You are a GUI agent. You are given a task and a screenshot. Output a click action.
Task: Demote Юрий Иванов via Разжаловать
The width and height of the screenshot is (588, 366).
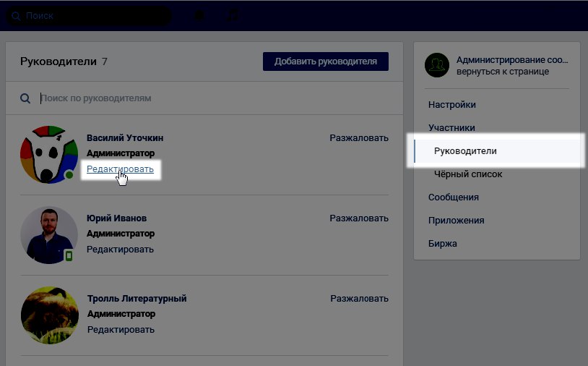[359, 218]
